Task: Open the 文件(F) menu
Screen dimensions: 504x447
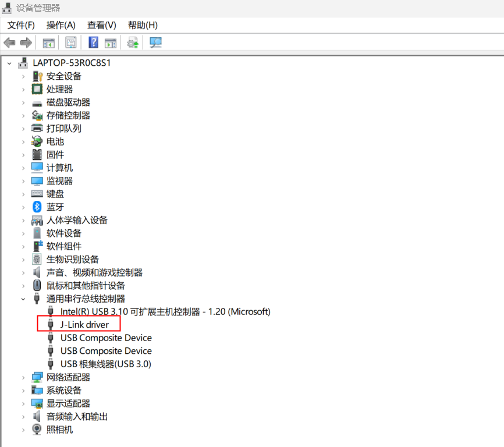Action: coord(21,25)
